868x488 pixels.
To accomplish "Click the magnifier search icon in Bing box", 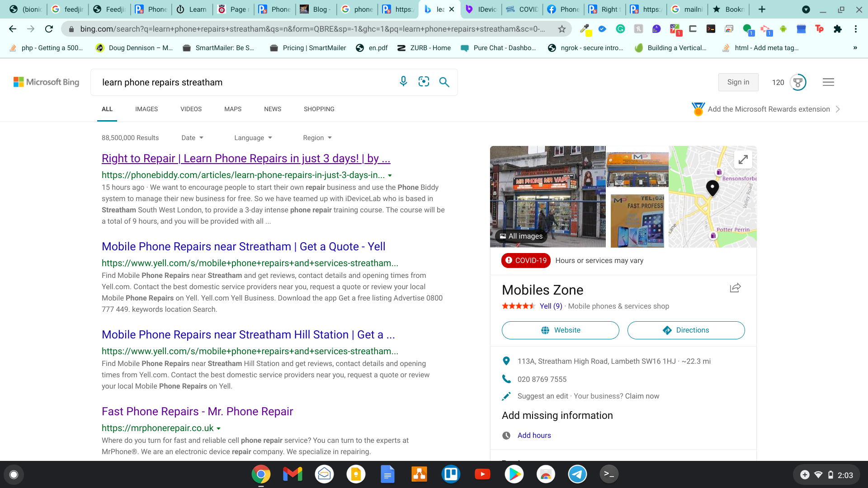I will [444, 82].
